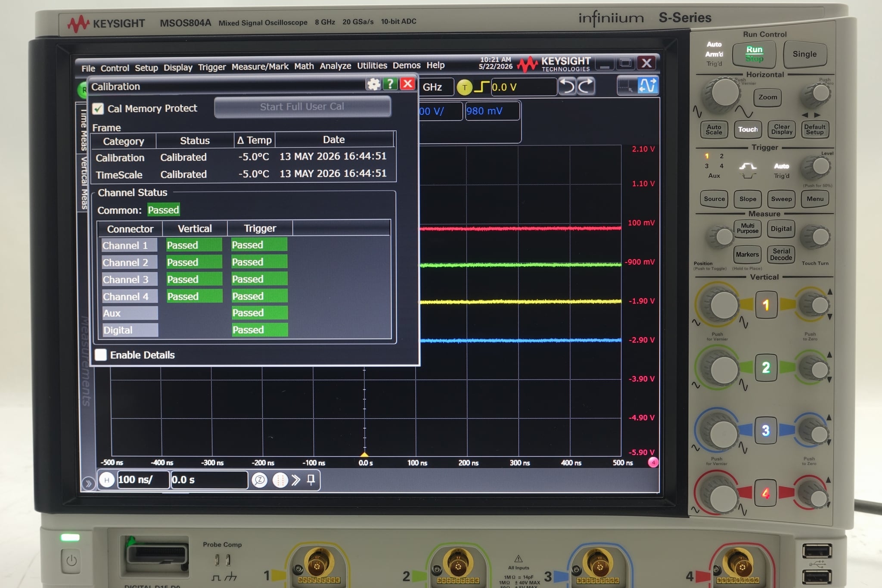The height and width of the screenshot is (588, 882).
Task: Click the Run Stop hardware button
Action: coord(754,54)
